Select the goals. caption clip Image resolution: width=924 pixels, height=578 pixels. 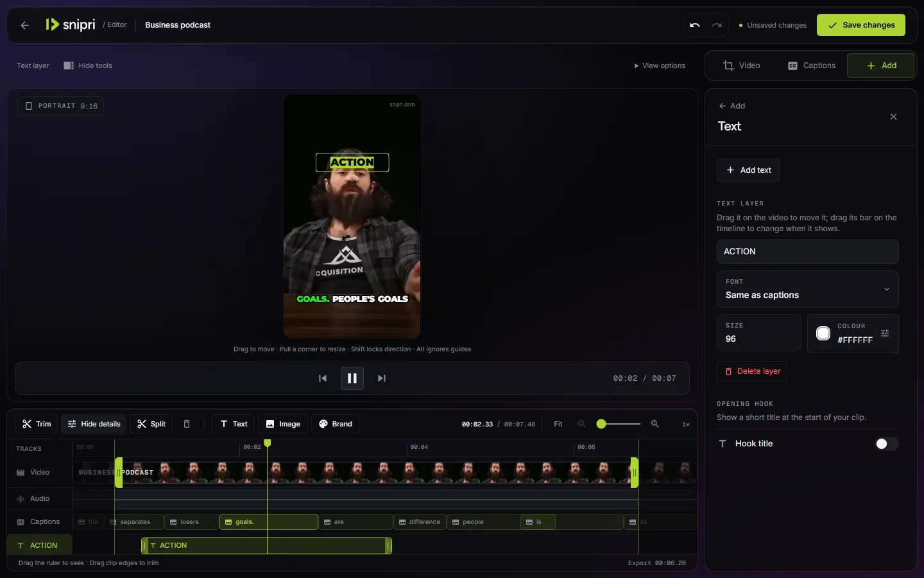pos(269,522)
